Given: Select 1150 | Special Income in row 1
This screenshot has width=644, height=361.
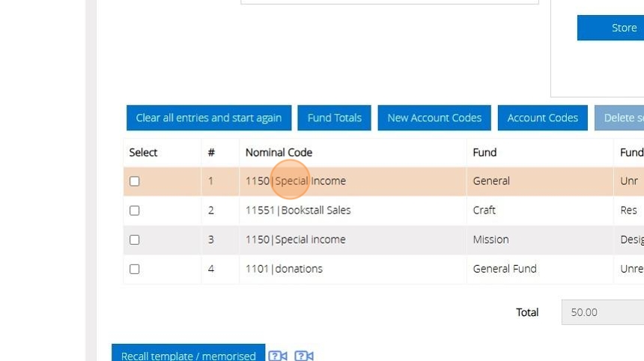Looking at the screenshot, I should point(353,181).
